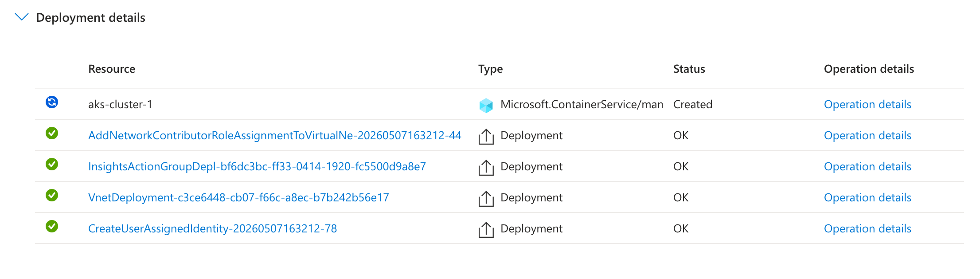Viewport: 980px width, 279px height.
Task: Click the green check icon for VnetDeployment row
Action: coord(52,195)
